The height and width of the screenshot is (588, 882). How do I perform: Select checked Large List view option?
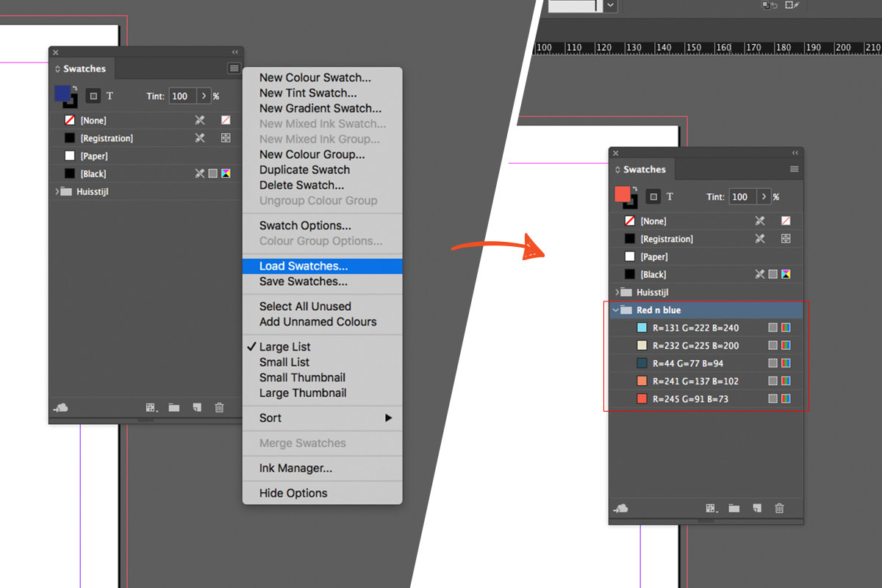pyautogui.click(x=322, y=346)
